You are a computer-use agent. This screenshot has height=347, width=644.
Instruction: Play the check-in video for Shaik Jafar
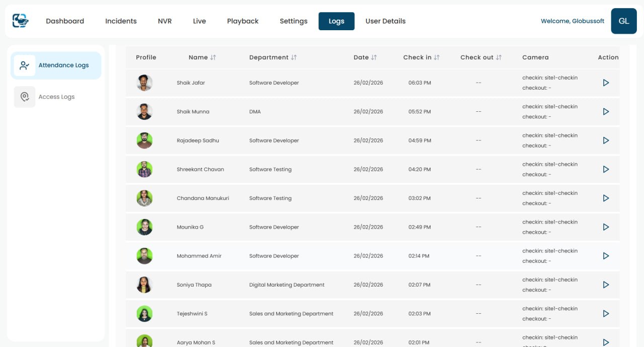point(606,83)
